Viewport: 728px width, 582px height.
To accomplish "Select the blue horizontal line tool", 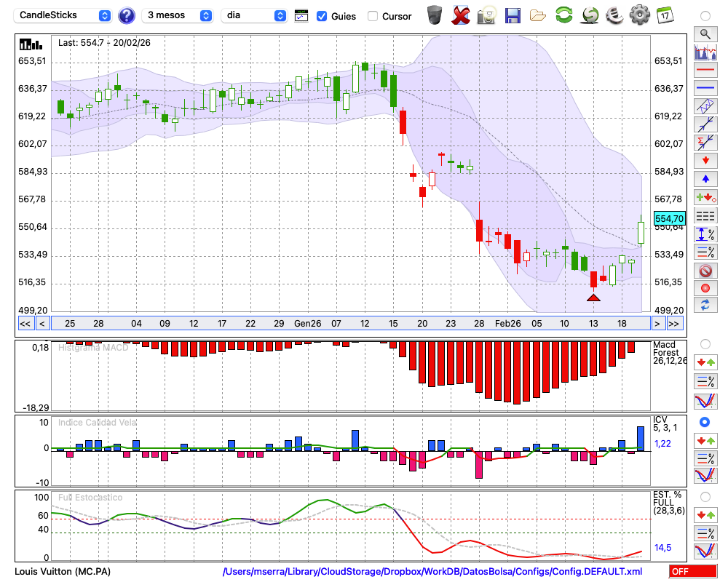I will [705, 88].
